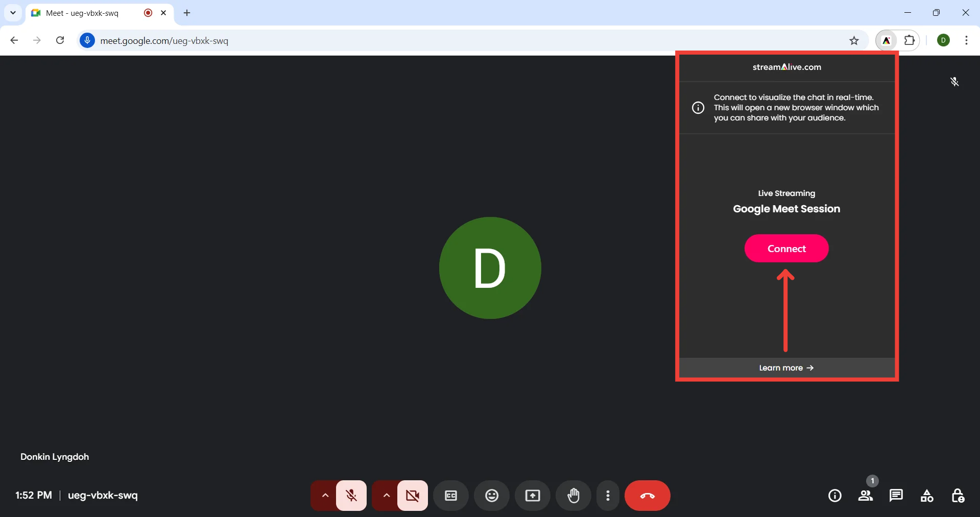This screenshot has height=517, width=980.
Task: Open the Activities panel icon
Action: coord(927,496)
